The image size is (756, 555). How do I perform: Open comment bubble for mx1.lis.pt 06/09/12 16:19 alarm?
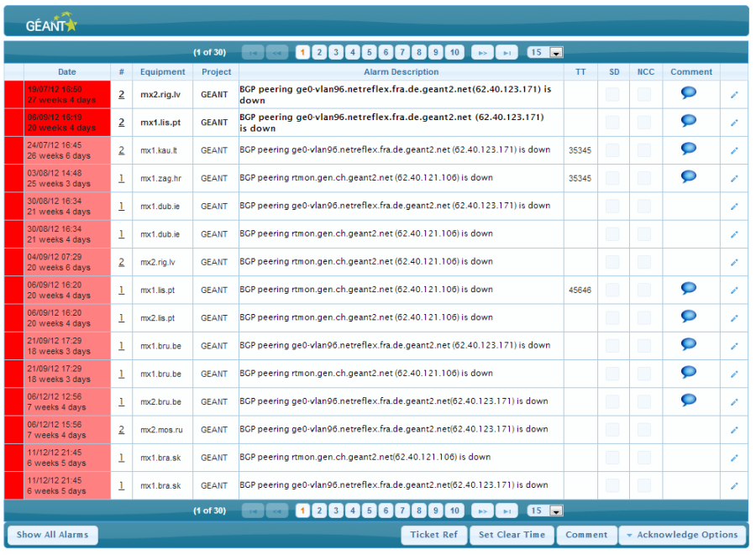[x=688, y=120]
